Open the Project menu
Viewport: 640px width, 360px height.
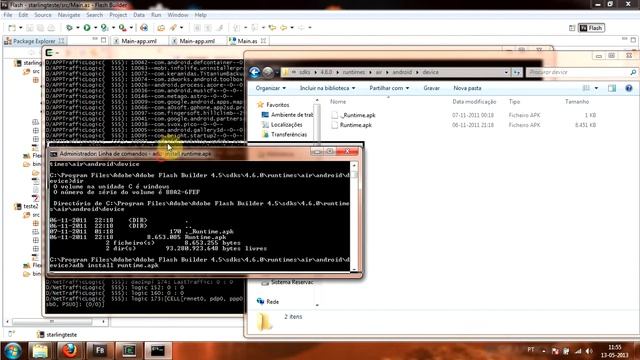[118, 15]
